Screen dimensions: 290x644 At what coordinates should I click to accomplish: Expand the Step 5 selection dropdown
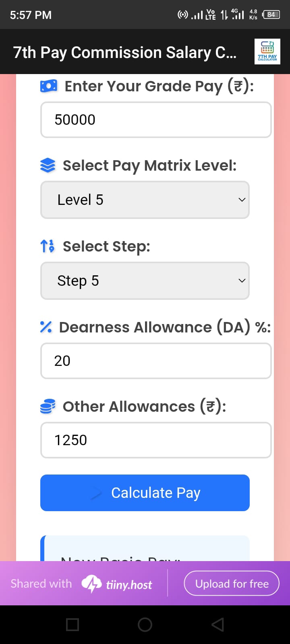(145, 281)
